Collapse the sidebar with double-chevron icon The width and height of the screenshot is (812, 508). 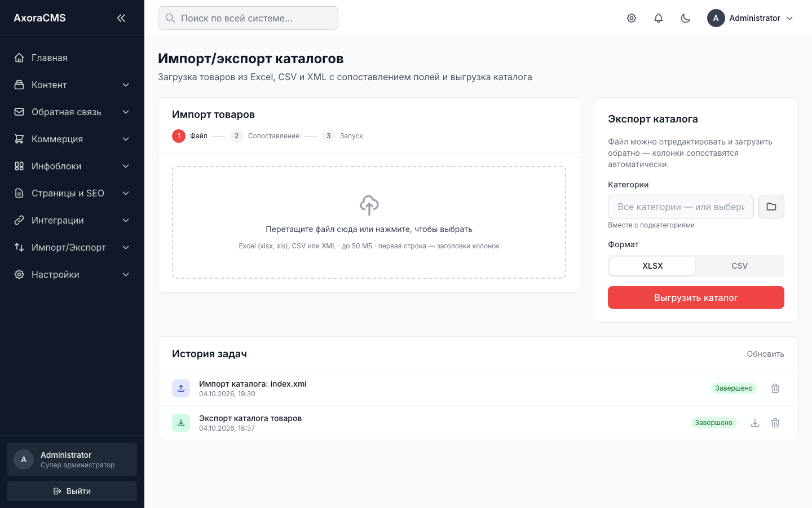pos(121,18)
